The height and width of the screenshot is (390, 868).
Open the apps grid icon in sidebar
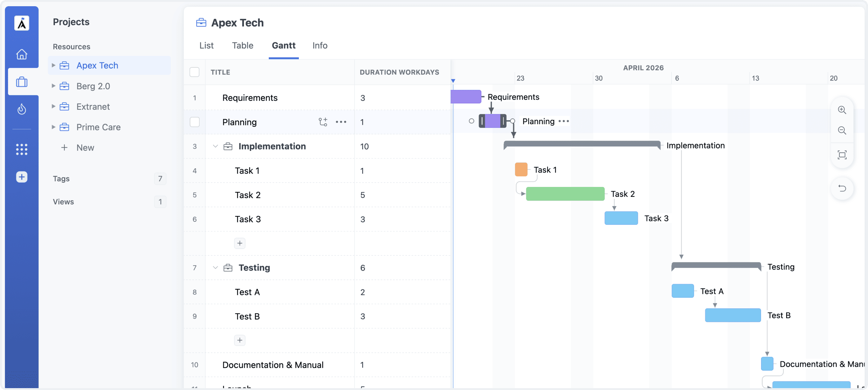[x=22, y=149]
